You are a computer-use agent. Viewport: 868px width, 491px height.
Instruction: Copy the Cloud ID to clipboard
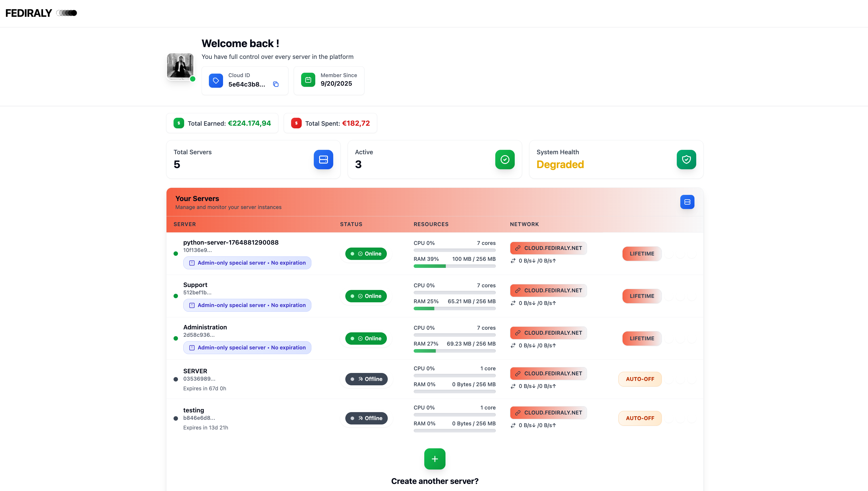276,84
